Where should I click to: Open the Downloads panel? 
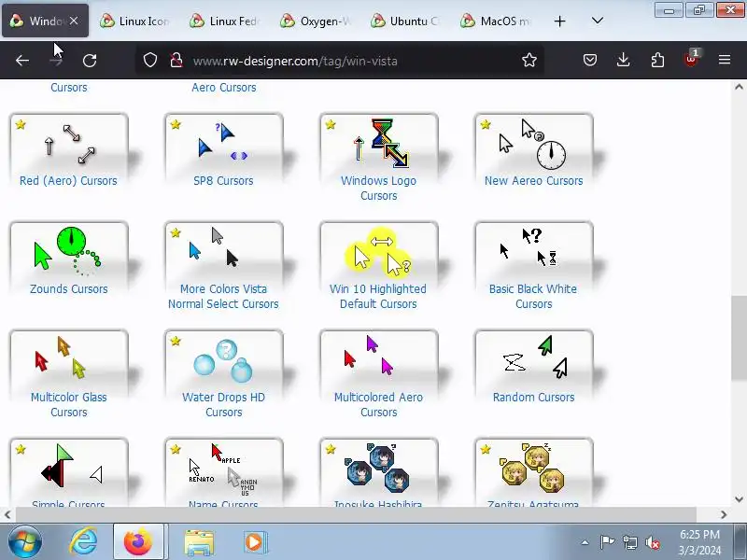[x=623, y=60]
